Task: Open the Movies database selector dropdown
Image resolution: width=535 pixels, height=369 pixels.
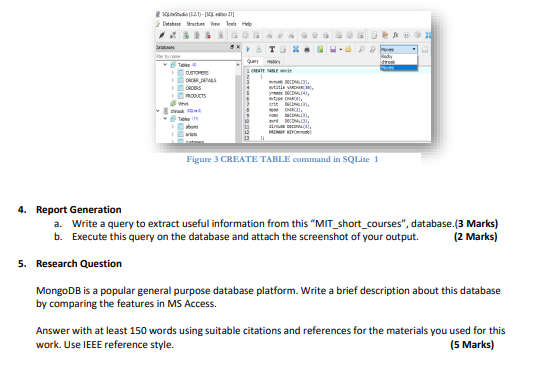Action: [399, 49]
